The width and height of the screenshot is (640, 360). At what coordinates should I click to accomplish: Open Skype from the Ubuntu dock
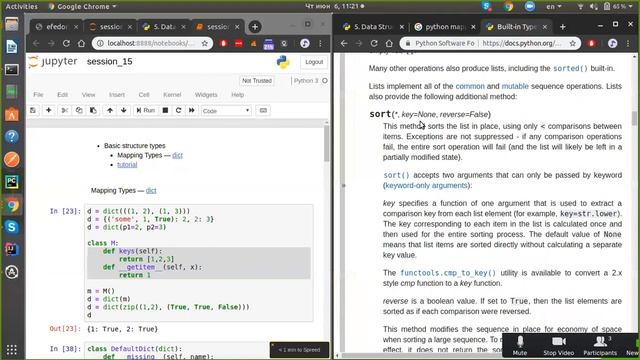click(x=12, y=227)
